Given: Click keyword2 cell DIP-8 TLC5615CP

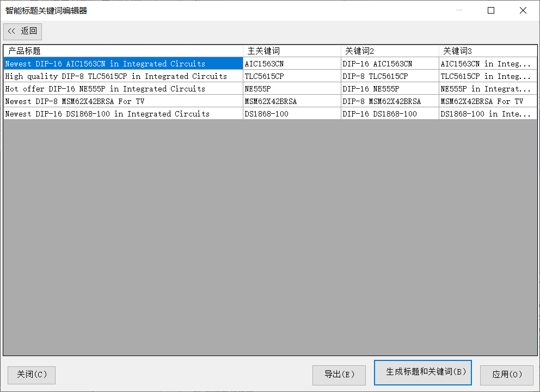Looking at the screenshot, I should 390,76.
